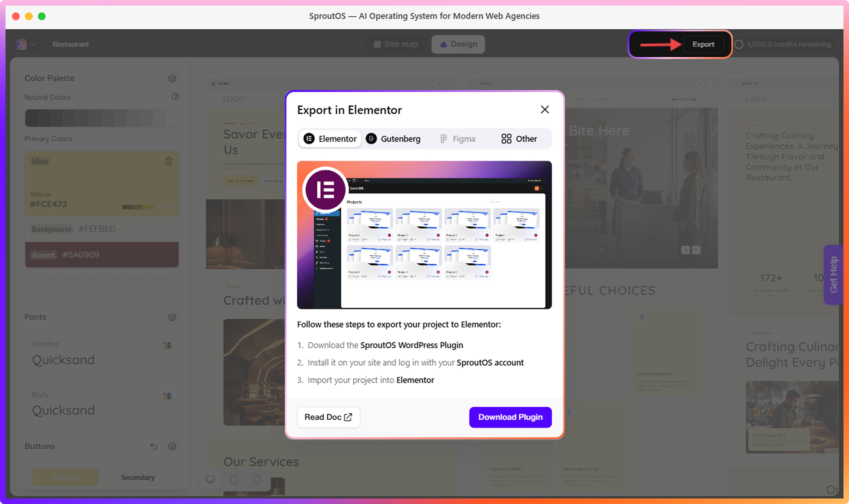The image size is (849, 504).
Task: Click the LOGO text on Home page
Action: [234, 99]
